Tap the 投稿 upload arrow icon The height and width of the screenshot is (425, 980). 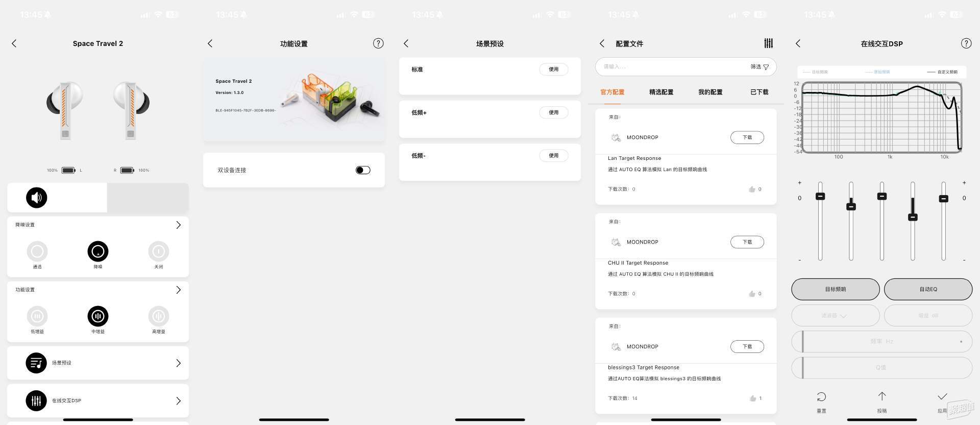882,396
